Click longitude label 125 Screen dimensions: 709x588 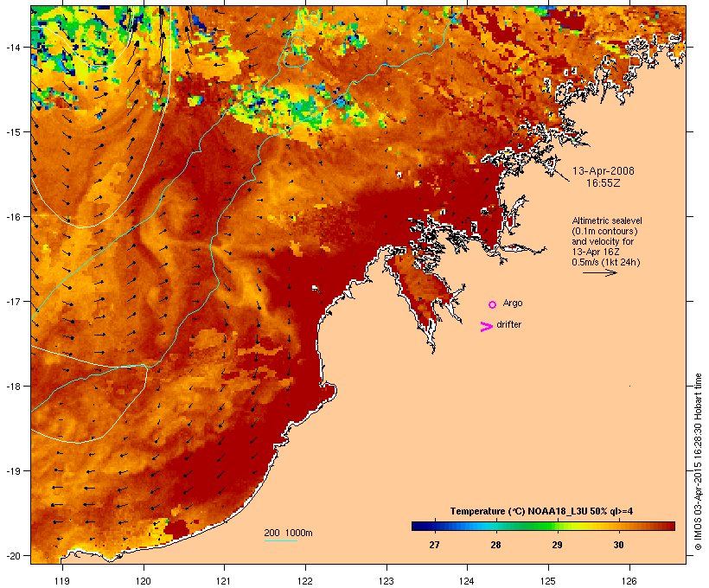coord(548,581)
